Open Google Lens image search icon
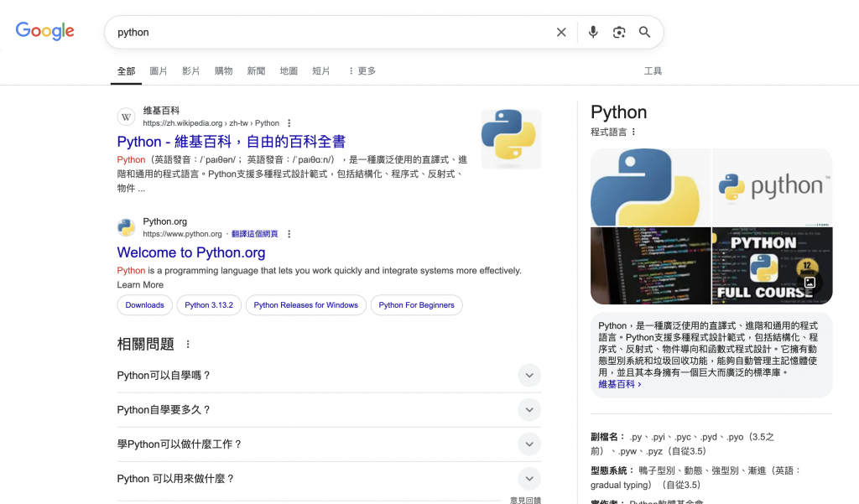Image resolution: width=859 pixels, height=504 pixels. [619, 33]
